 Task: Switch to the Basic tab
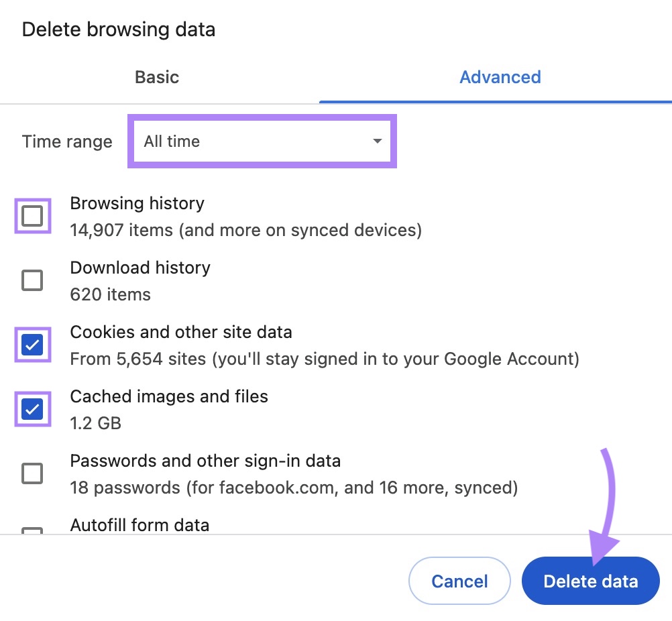click(156, 76)
